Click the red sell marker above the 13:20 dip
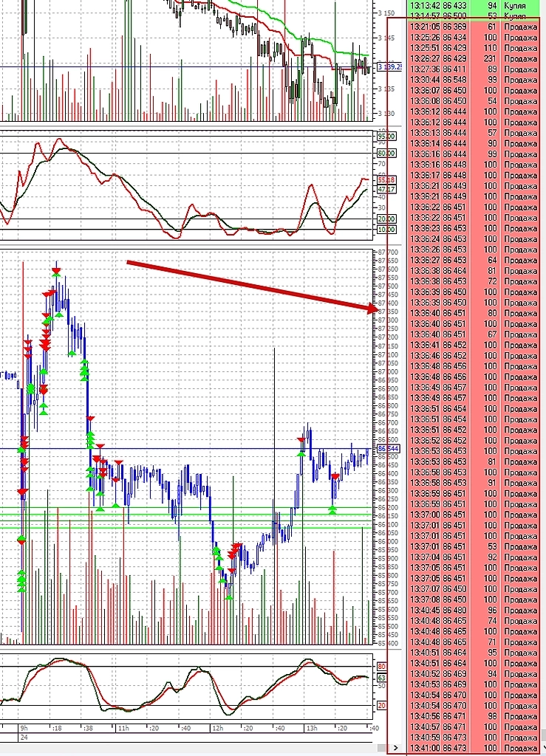 (335, 476)
